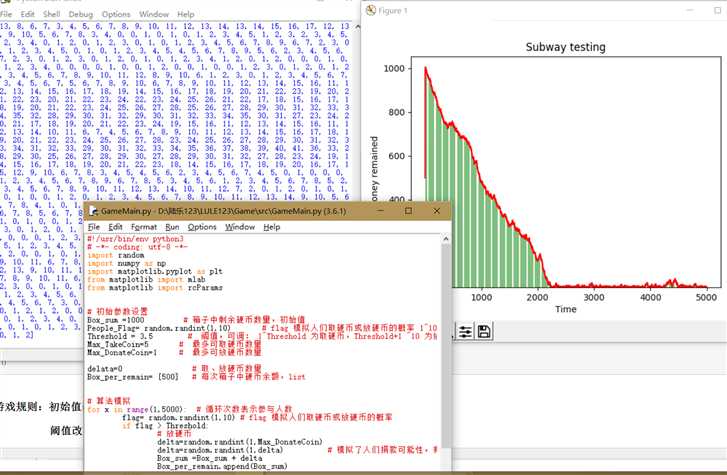
Task: Open Shell menu in Python Shell window
Action: coord(51,14)
